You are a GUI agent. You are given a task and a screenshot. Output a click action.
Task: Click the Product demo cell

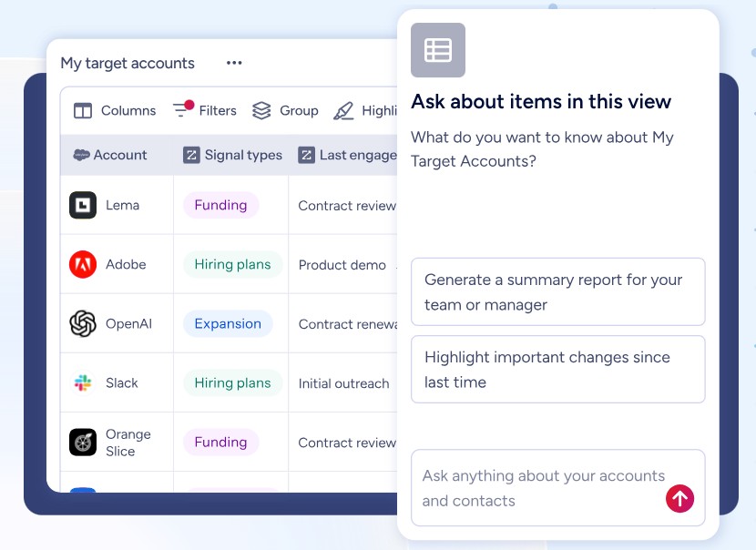pyautogui.click(x=342, y=265)
